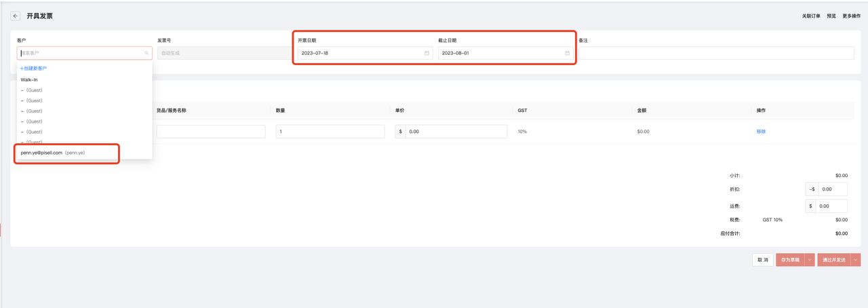Screen dimensions: 868x308
Task: Click into the 备注 remarks field
Action: 716,53
